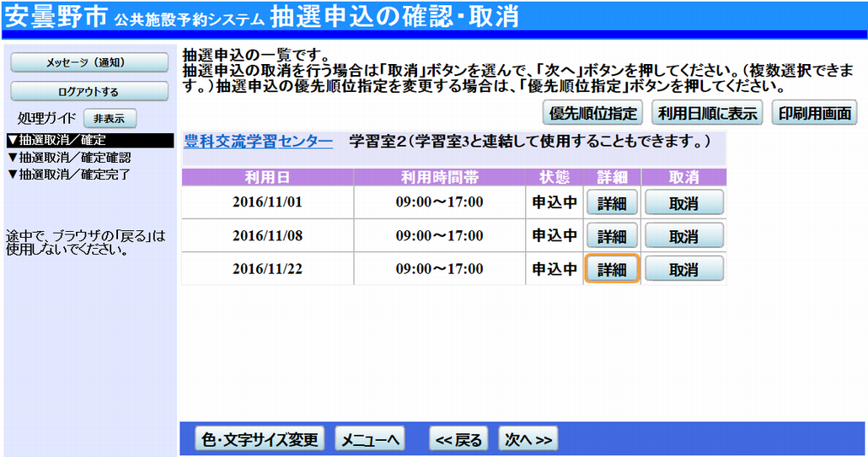Click the 学習室2 room description text
Screen dimensions: 868x457
click(x=530, y=142)
